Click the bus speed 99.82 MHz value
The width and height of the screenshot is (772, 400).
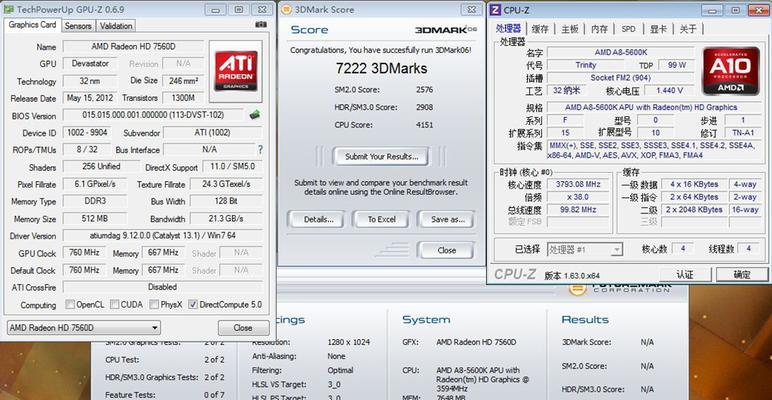579,210
